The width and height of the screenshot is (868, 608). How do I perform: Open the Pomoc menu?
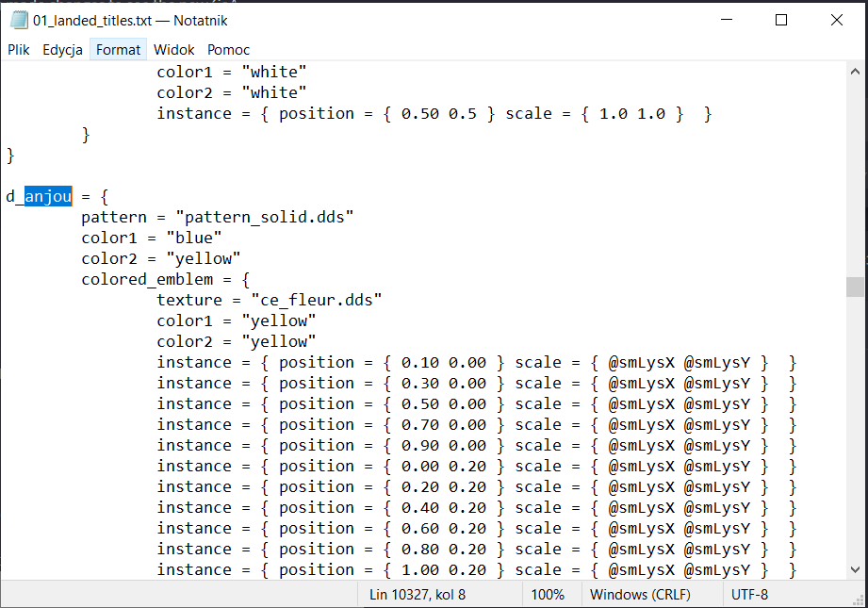pyautogui.click(x=229, y=49)
